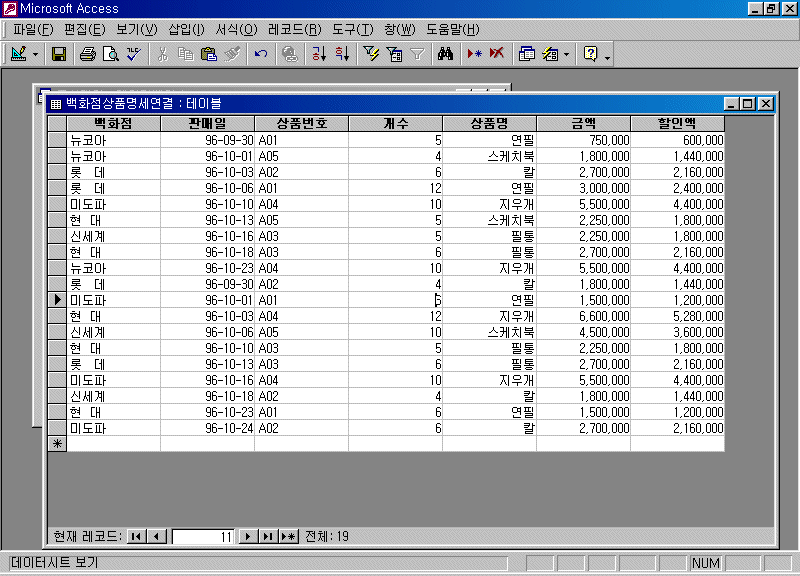This screenshot has height=576, width=800.
Task: Select the 개수 column header
Action: coord(395,123)
